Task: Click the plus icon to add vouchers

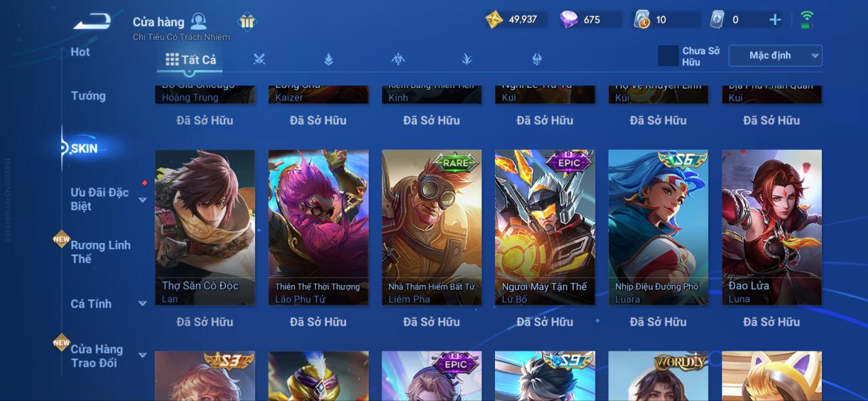Action: coord(775,20)
